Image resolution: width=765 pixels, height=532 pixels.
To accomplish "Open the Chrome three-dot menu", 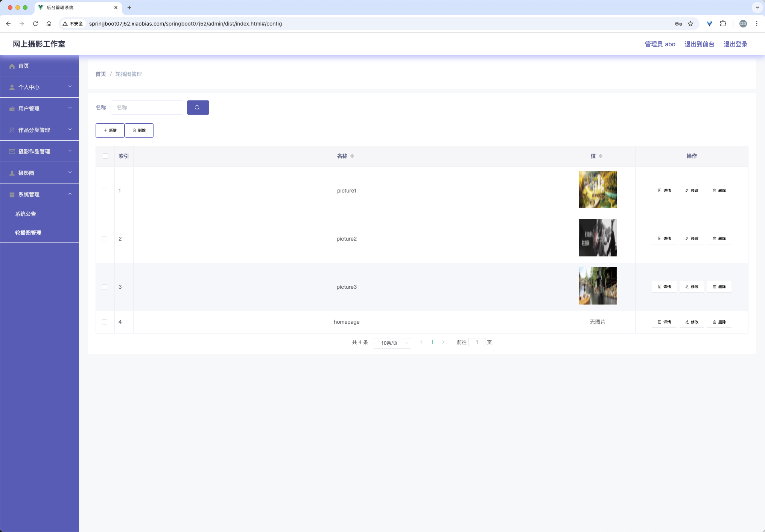I will click(x=757, y=24).
